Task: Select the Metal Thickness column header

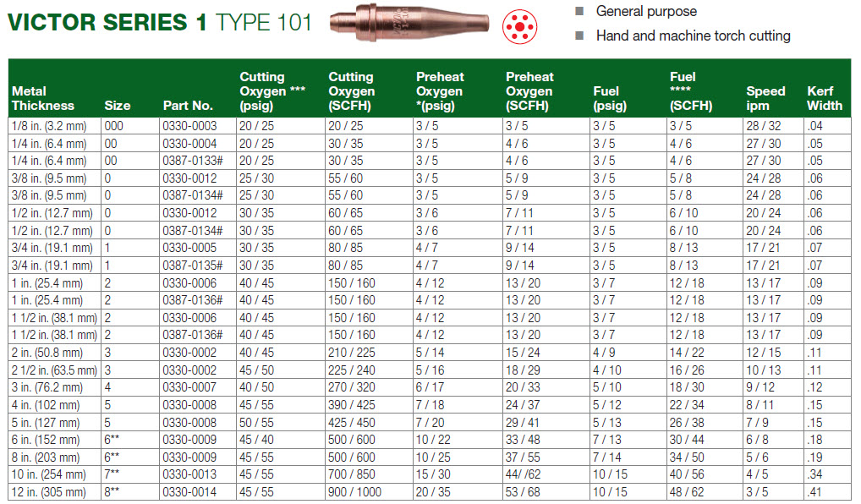Action: click(43, 98)
